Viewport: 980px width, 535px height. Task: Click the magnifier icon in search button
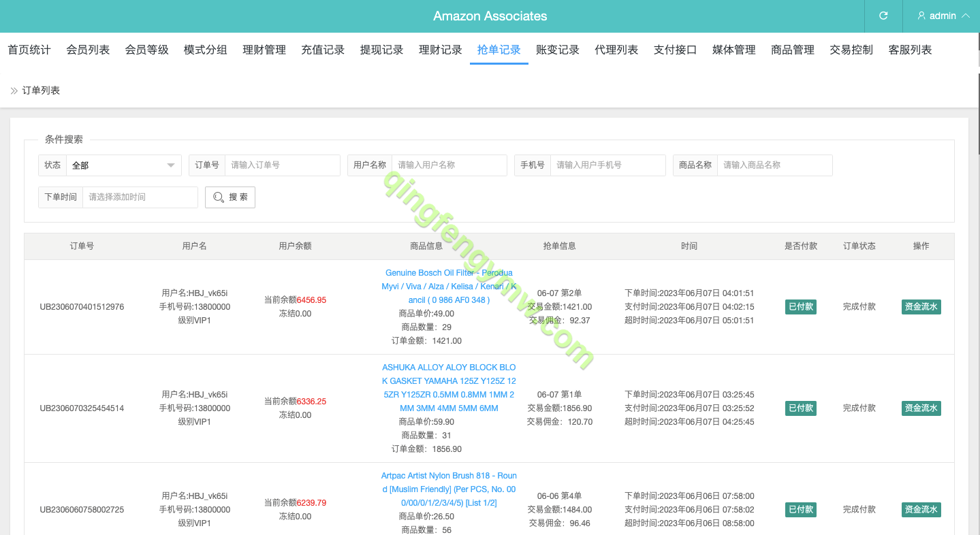218,197
